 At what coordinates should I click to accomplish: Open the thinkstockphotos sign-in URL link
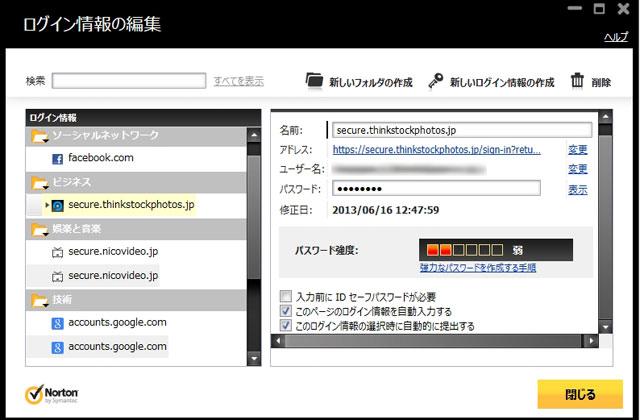436,150
